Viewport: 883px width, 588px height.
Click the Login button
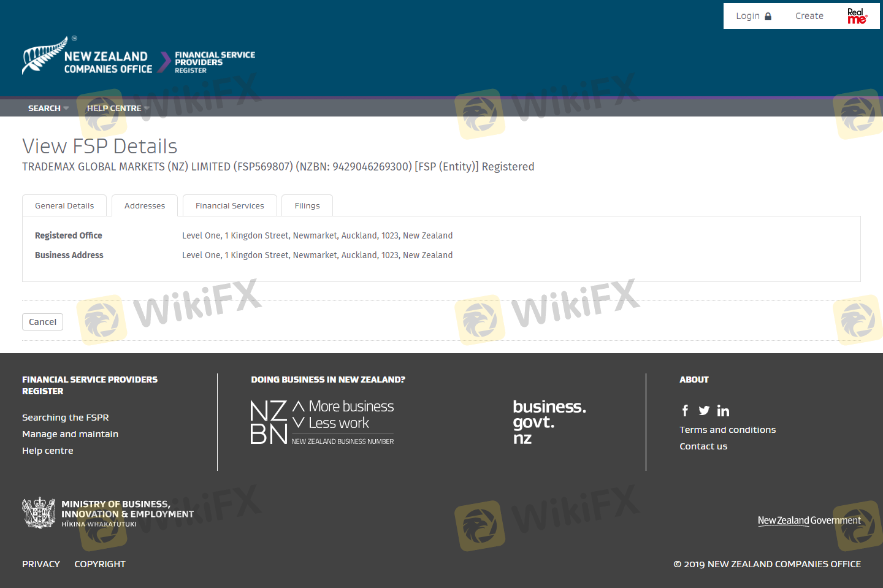(753, 16)
